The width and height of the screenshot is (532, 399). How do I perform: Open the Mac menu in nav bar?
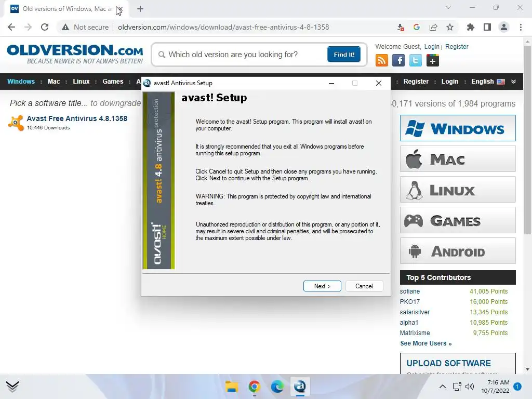pos(54,82)
